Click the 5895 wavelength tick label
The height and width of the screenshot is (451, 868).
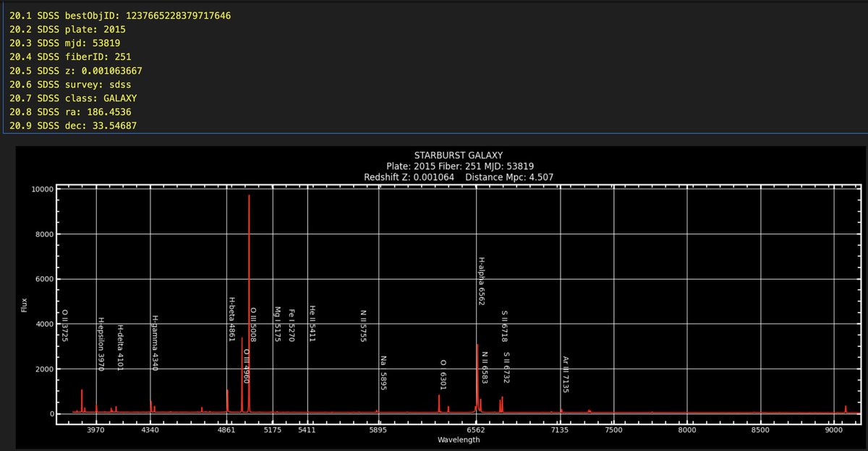click(x=378, y=430)
